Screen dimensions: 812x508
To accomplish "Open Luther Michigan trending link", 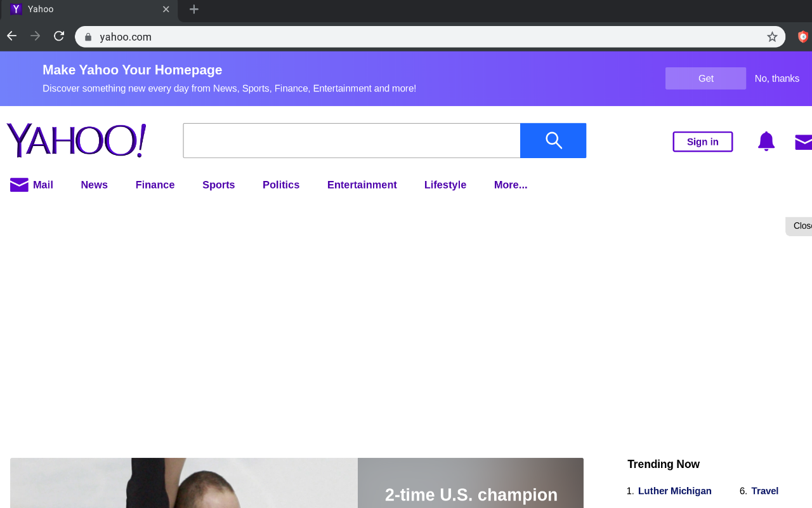I will click(674, 491).
